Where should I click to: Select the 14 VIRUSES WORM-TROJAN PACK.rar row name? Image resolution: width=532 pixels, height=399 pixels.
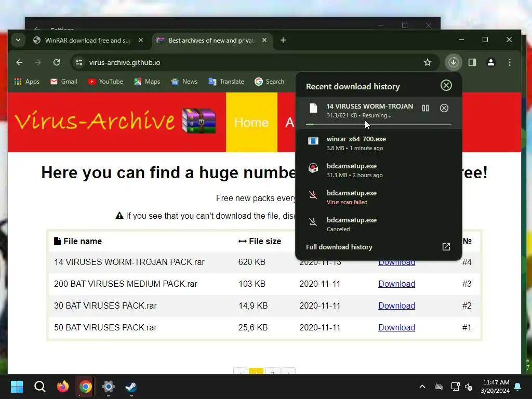(129, 262)
